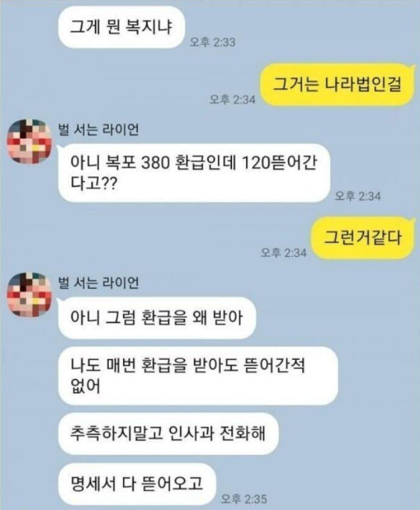Tap sender name 벌 서는 라이언 above 환급을 왜 받아
420x510 pixels.
click(98, 282)
